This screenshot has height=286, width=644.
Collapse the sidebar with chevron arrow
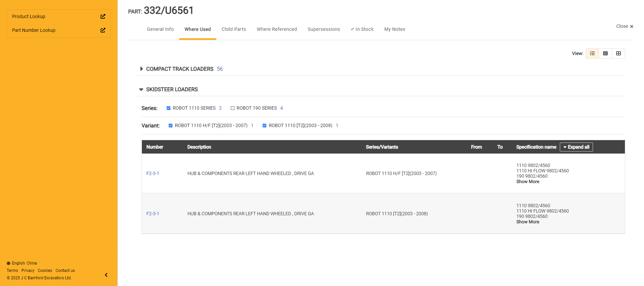[106, 275]
